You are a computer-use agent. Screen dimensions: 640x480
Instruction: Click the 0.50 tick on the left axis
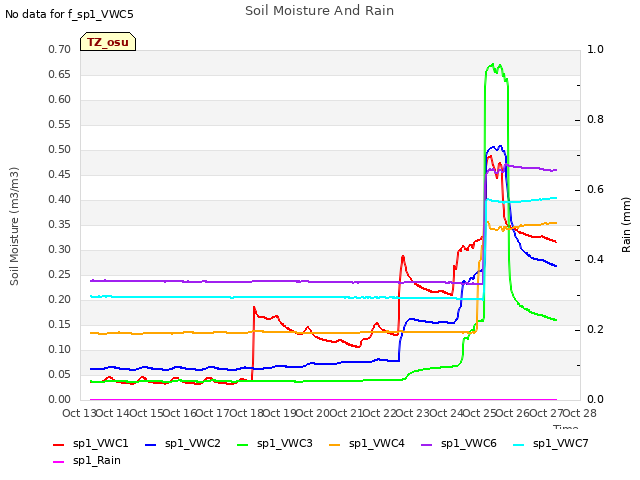pyautogui.click(x=59, y=149)
